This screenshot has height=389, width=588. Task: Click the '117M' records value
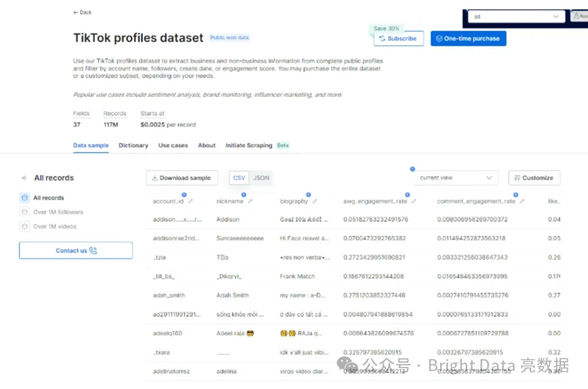110,125
